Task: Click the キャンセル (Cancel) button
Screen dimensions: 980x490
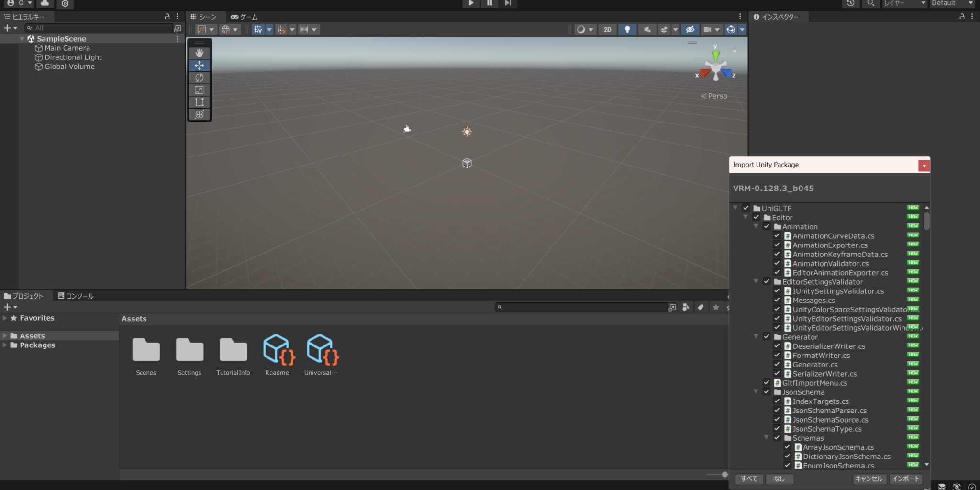Action: coord(869,479)
